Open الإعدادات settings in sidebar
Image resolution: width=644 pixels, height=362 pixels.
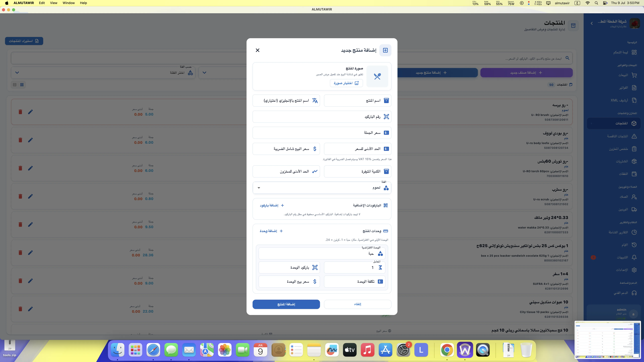[614, 270]
